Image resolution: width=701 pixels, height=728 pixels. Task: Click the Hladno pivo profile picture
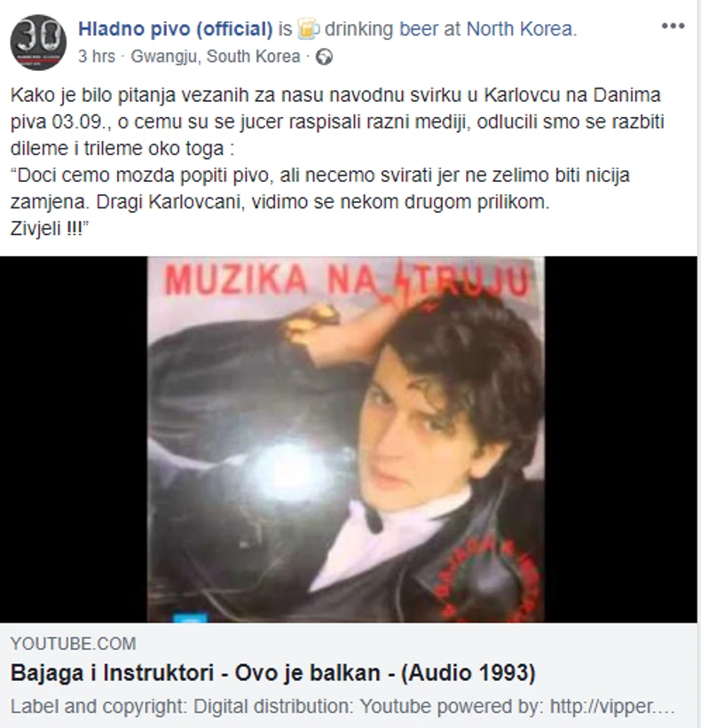(x=38, y=43)
